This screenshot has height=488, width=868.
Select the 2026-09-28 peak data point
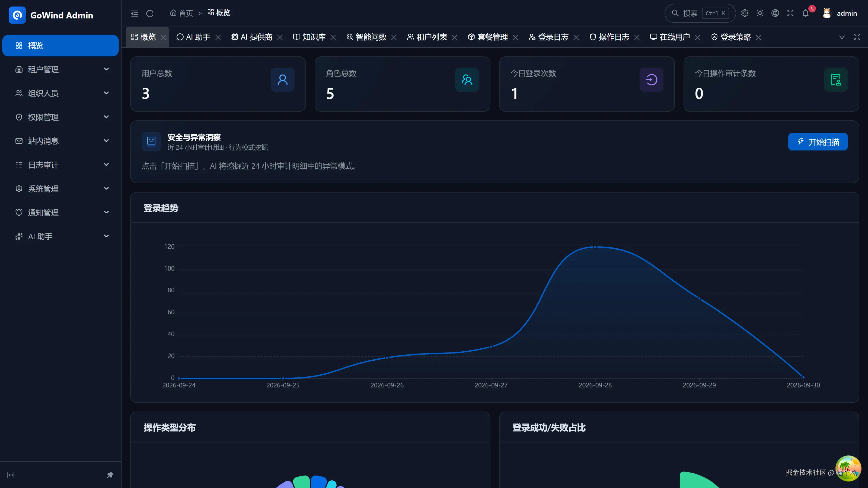[595, 247]
